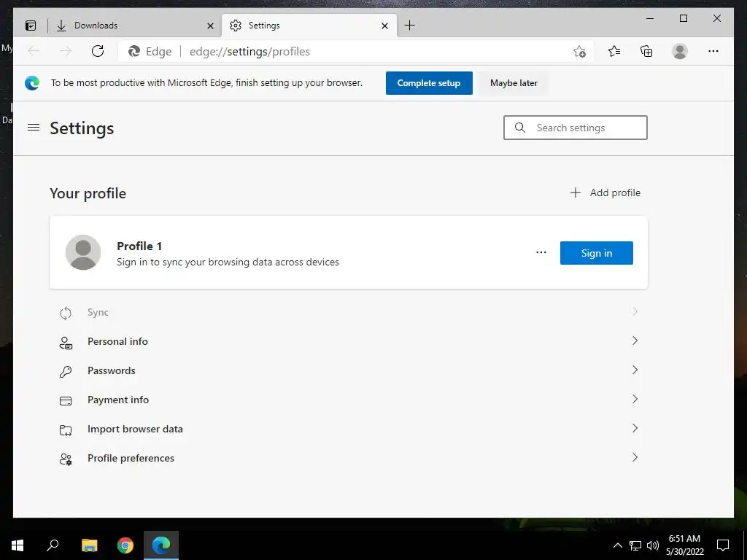Open Personal info settings
Image resolution: width=747 pixels, height=560 pixels.
[x=348, y=342]
